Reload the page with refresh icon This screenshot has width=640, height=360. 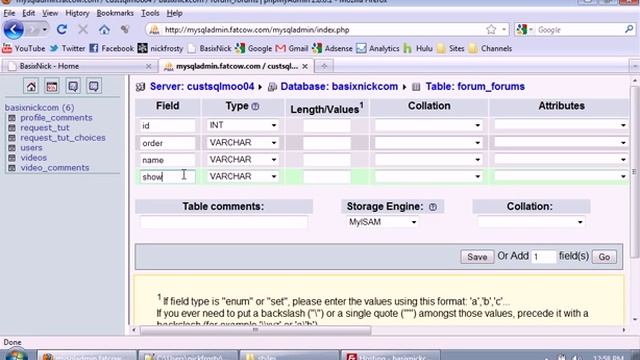[62, 29]
